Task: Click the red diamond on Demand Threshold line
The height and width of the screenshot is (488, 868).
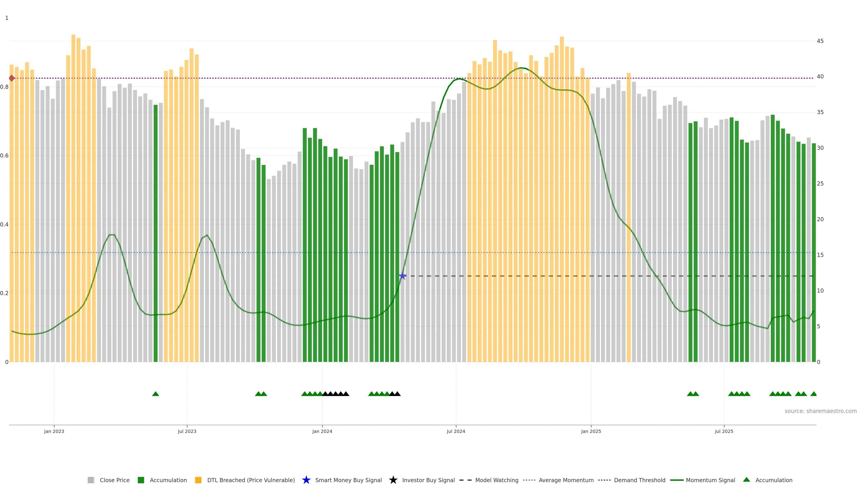Action: pos(12,78)
